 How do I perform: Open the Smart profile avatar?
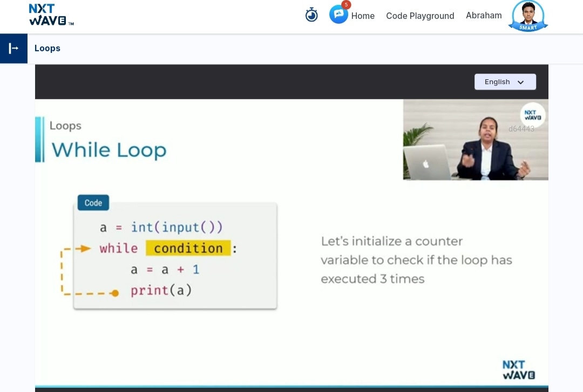[528, 16]
